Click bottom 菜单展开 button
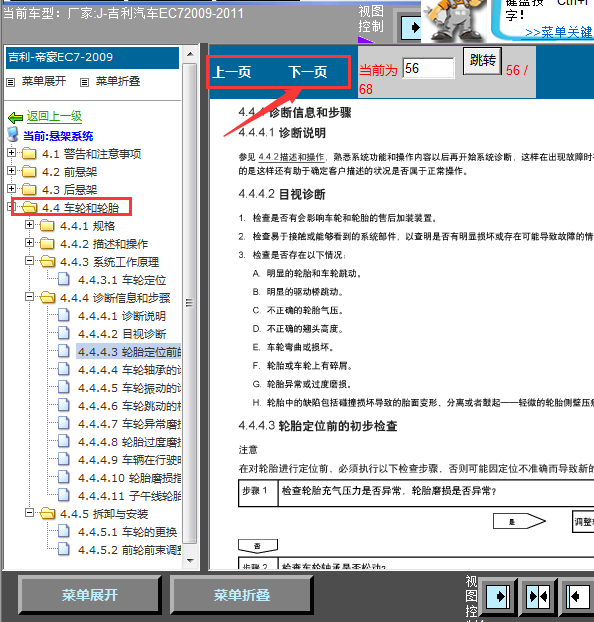Image resolution: width=594 pixels, height=622 pixels. tap(90, 595)
